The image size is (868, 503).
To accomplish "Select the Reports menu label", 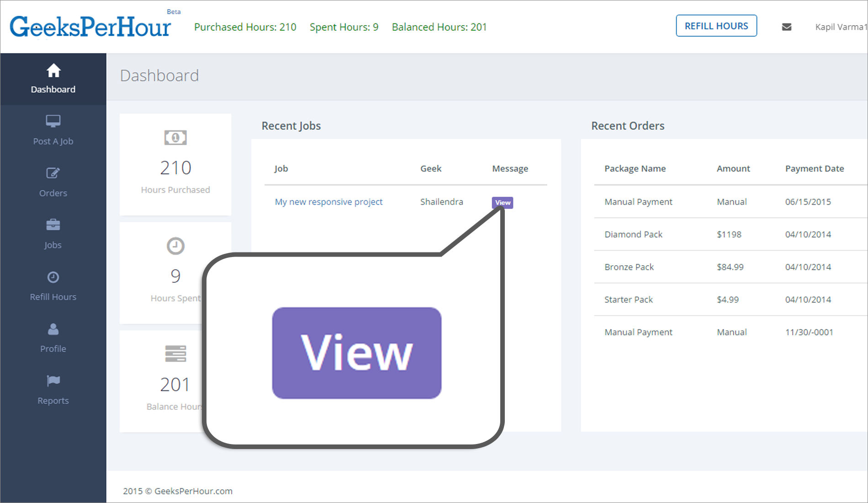I will coord(53,401).
